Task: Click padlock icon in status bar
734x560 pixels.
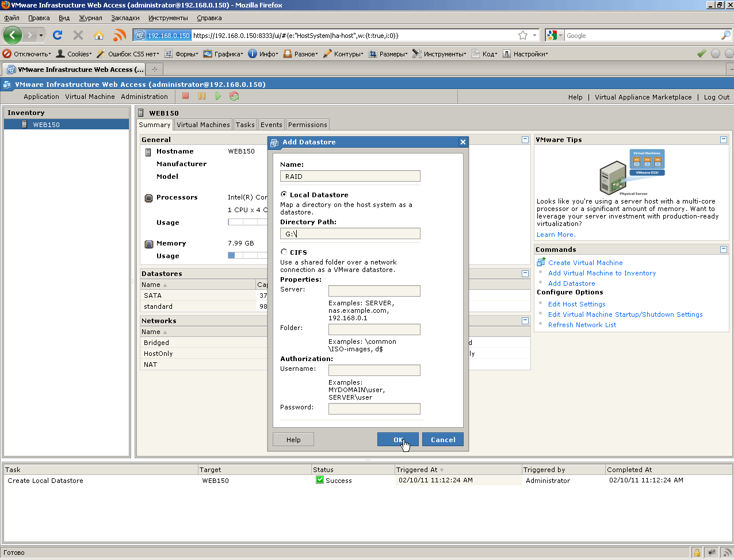Action: [697, 553]
